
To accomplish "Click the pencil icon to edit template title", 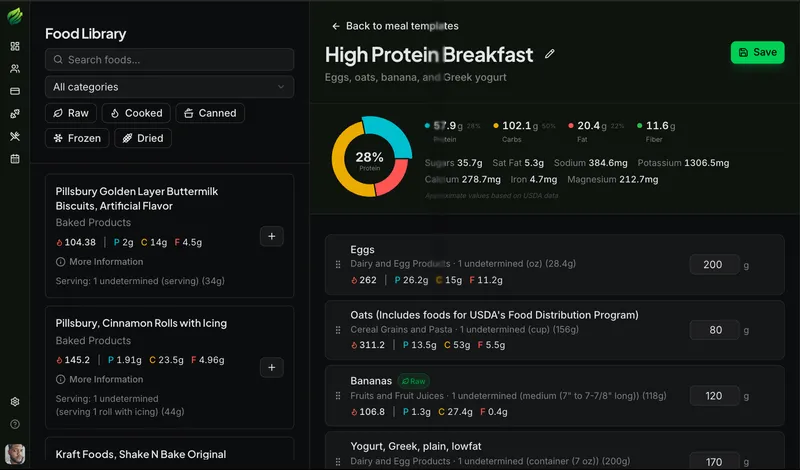I will pyautogui.click(x=550, y=54).
